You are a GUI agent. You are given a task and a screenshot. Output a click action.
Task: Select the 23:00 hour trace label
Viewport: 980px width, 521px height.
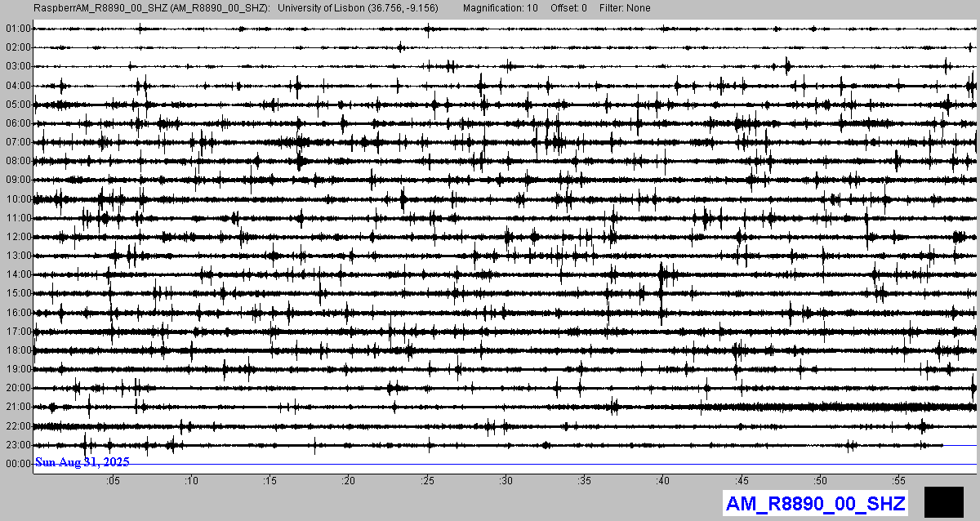[18, 445]
